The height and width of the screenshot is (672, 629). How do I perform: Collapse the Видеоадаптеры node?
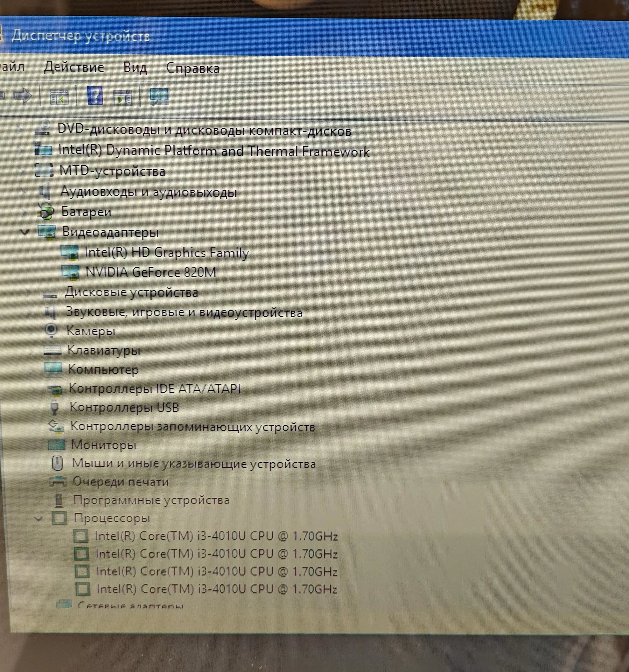point(24,232)
